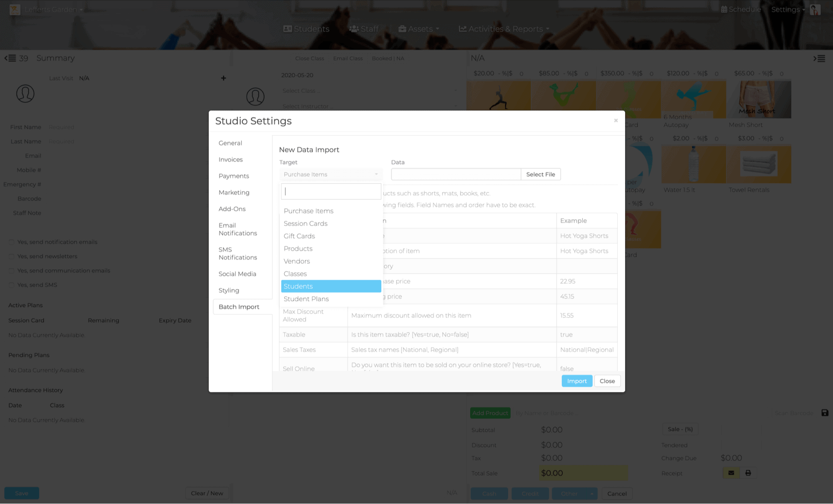This screenshot has width=833, height=504.
Task: Toggle Yes, send SMS checkbox
Action: pyautogui.click(x=11, y=285)
